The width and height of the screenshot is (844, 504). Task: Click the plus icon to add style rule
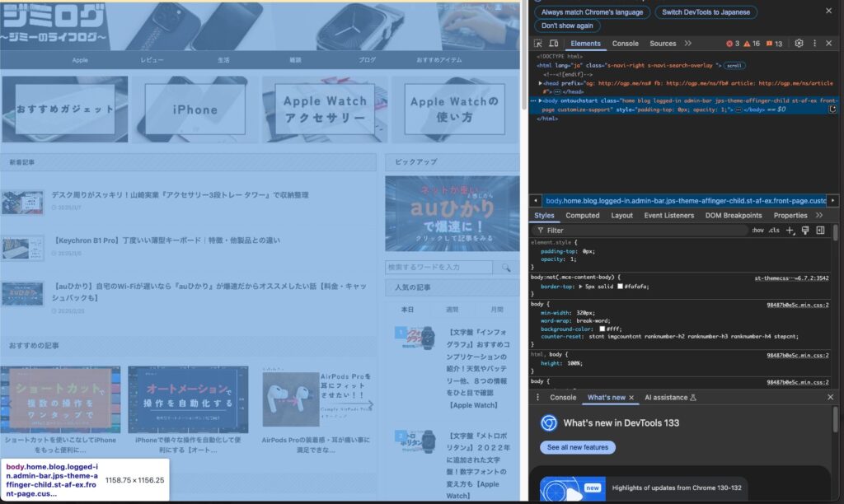790,231
